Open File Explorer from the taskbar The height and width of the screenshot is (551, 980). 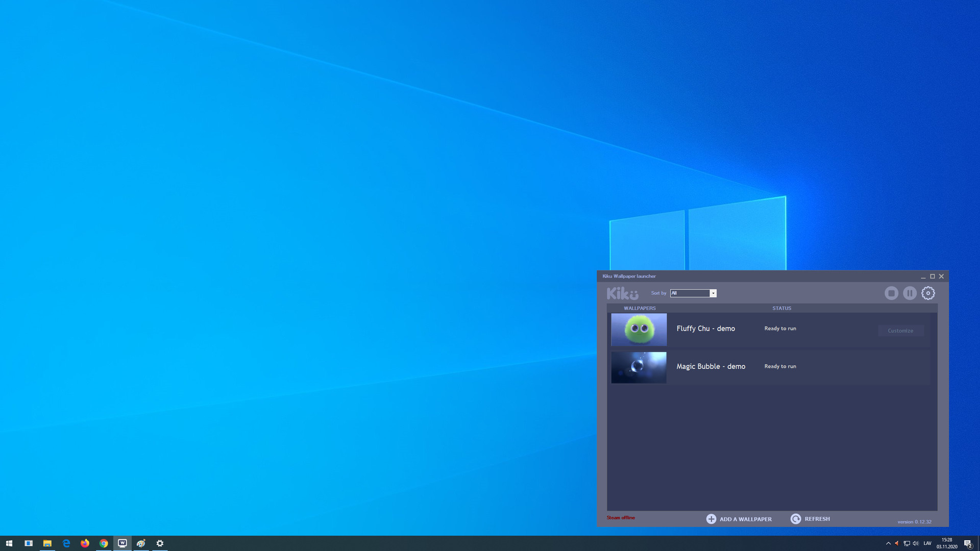tap(47, 543)
